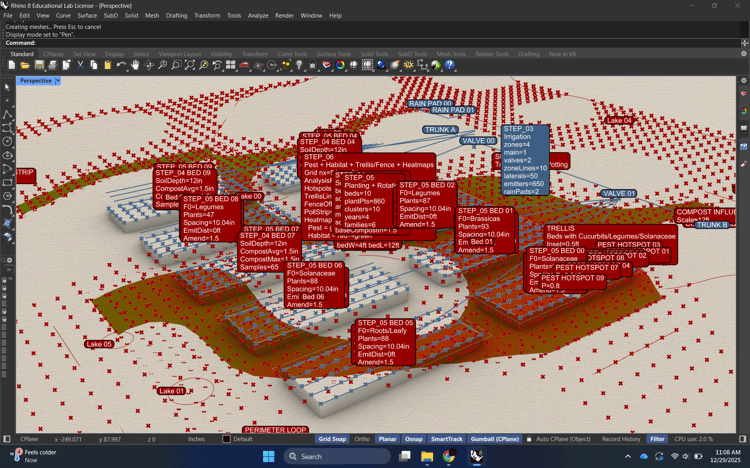Toggle Grid Snap in status bar
The width and height of the screenshot is (750, 468).
pyautogui.click(x=332, y=439)
